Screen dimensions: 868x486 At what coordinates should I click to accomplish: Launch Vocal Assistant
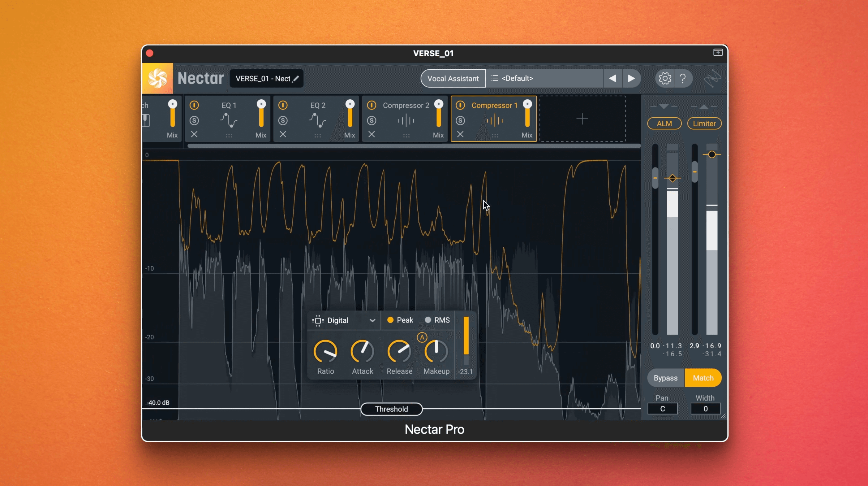pos(453,78)
